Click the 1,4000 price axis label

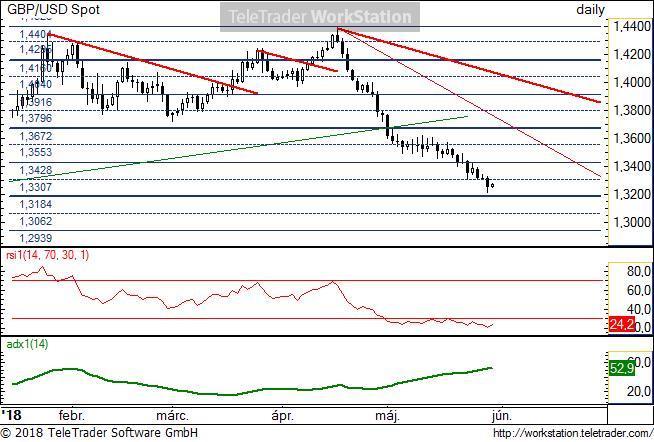coord(631,82)
